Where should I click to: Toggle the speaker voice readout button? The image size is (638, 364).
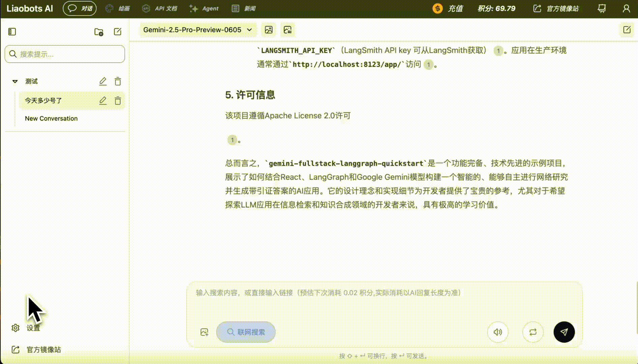[498, 332]
